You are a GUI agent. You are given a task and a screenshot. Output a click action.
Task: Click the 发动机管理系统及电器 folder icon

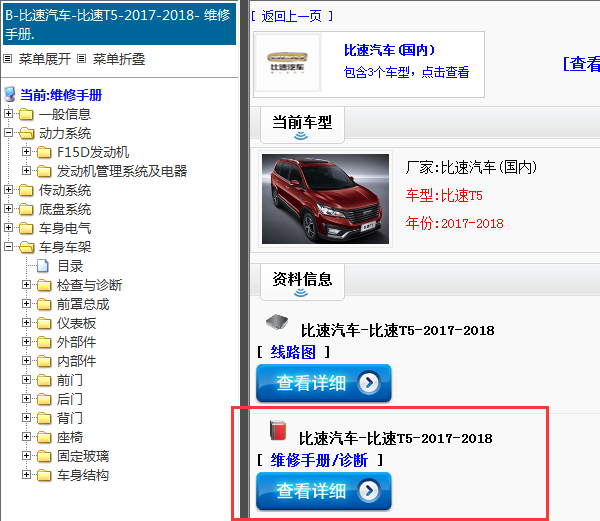click(44, 171)
